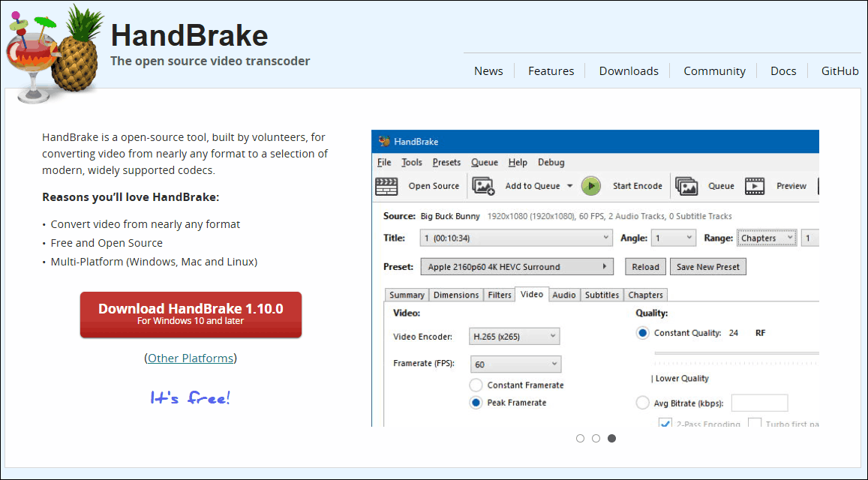The width and height of the screenshot is (868, 480).
Task: Open the File menu
Action: [384, 162]
